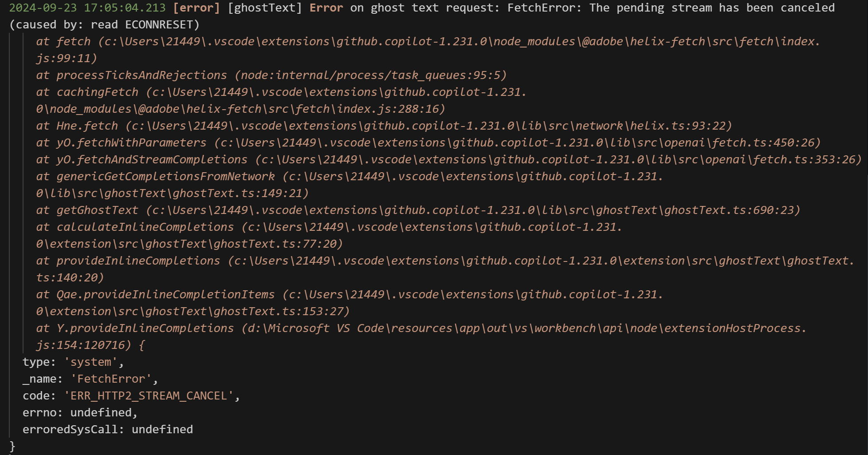The width and height of the screenshot is (868, 455).
Task: Click the Qae.provideInlineCompletionItems stack frame
Action: click(350, 303)
